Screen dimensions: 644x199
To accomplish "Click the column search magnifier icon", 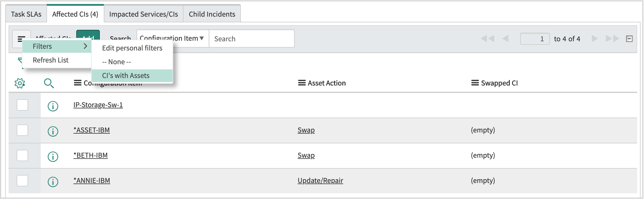I will (x=49, y=83).
